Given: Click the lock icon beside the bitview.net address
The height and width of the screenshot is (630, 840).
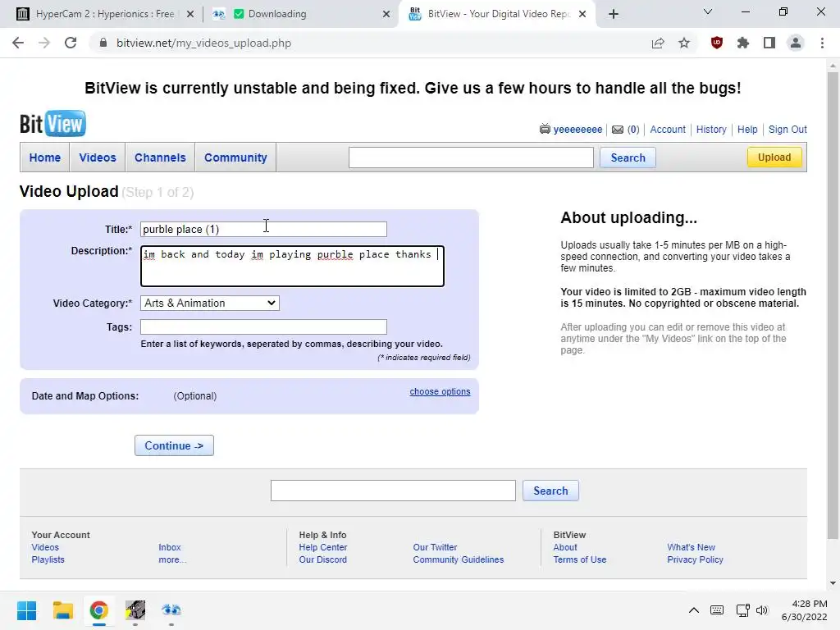Looking at the screenshot, I should click(x=103, y=43).
